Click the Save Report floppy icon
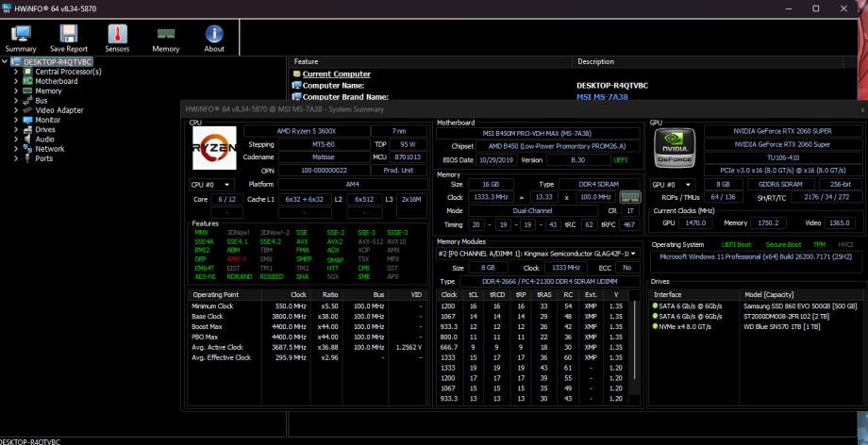Image resolution: width=868 pixels, height=445 pixels. pyautogui.click(x=68, y=36)
